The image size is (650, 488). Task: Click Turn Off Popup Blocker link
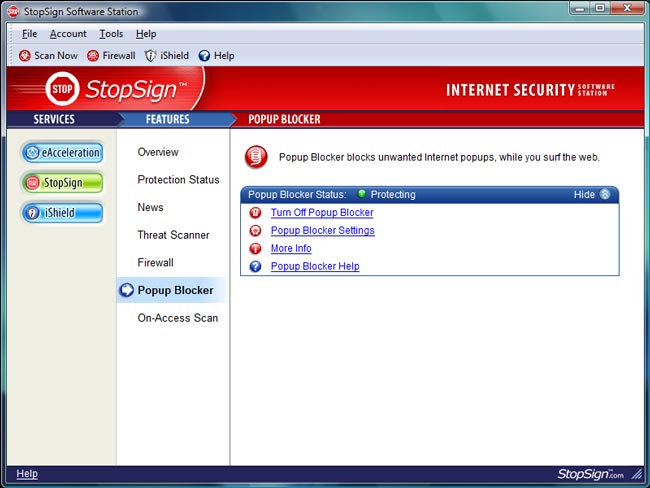click(322, 213)
